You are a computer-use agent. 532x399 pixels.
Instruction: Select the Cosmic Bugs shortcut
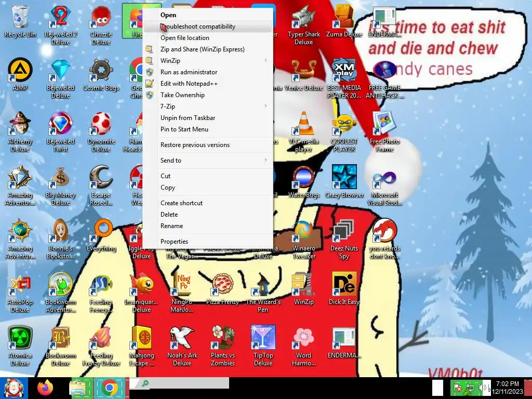101,75
